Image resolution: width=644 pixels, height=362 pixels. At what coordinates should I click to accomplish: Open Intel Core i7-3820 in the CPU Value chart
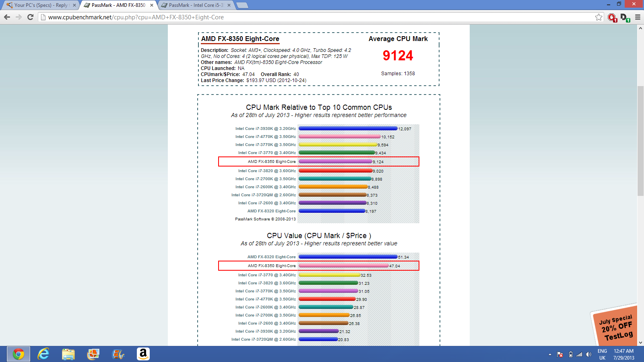point(267,283)
